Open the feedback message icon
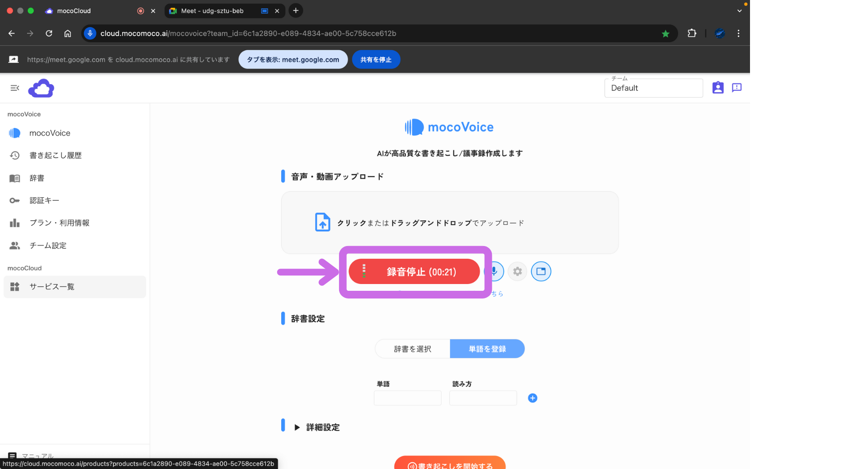 (x=737, y=88)
